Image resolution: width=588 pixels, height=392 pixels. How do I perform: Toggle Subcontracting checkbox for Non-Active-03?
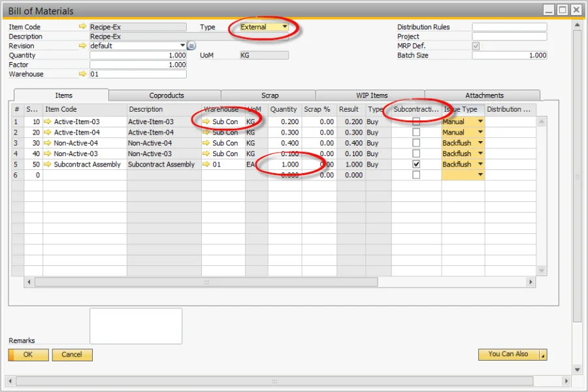click(x=416, y=154)
